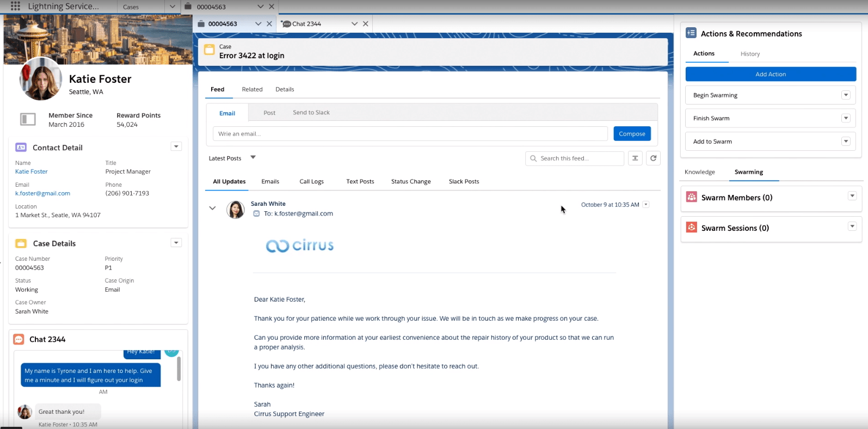
Task: Select the Post publisher tab
Action: [269, 113]
